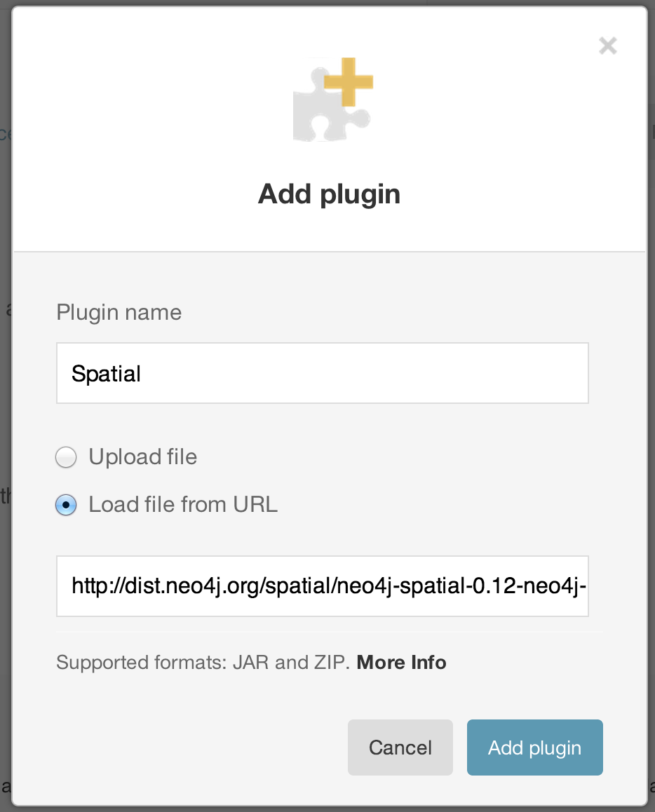
Task: Focus the plugin URL input field
Action: (323, 586)
